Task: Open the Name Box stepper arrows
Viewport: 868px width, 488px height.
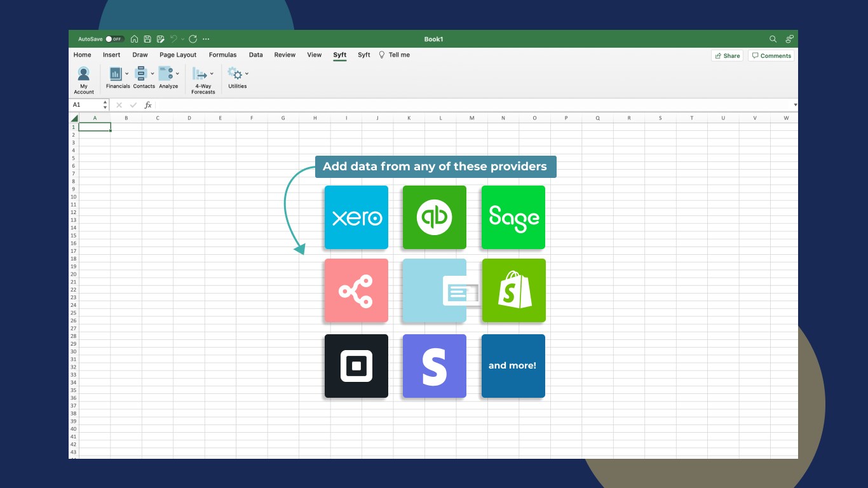Action: [105, 105]
